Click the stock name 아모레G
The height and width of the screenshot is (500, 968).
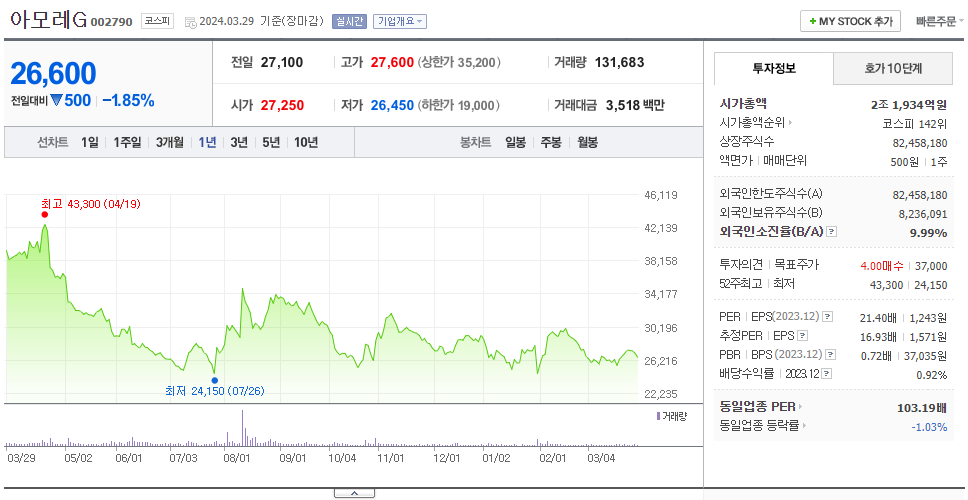point(48,20)
